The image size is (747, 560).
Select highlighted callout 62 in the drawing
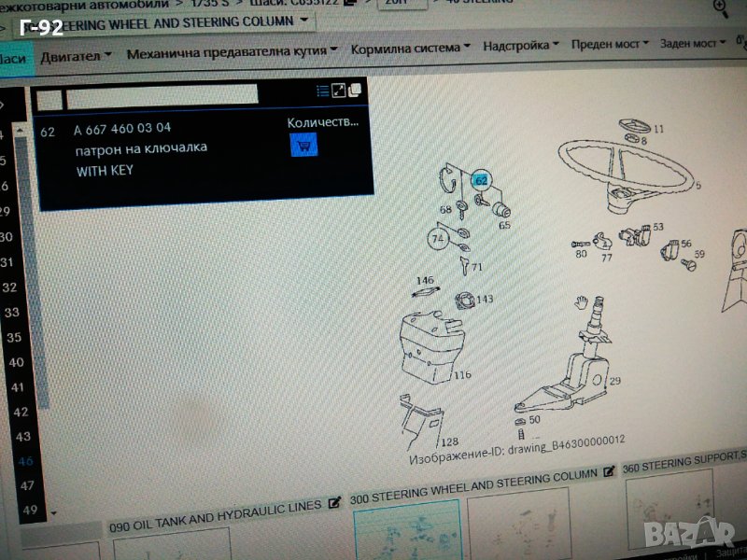click(x=481, y=179)
